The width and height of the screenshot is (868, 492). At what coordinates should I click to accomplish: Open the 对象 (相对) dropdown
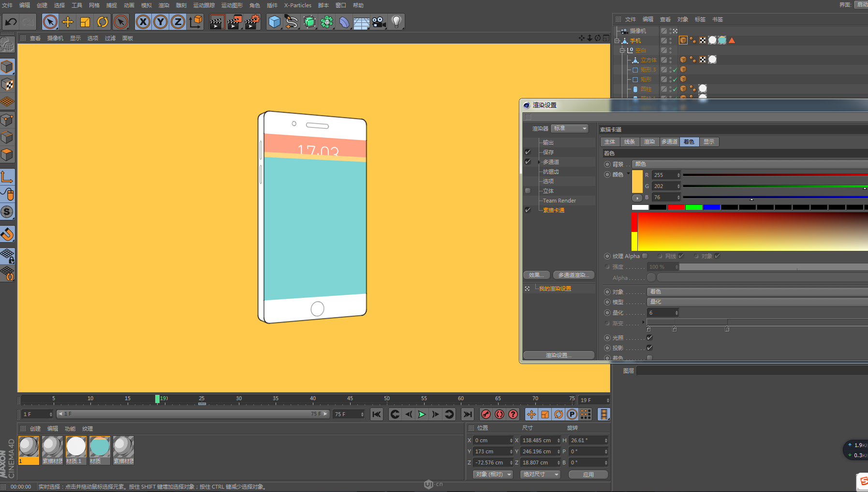tap(493, 475)
